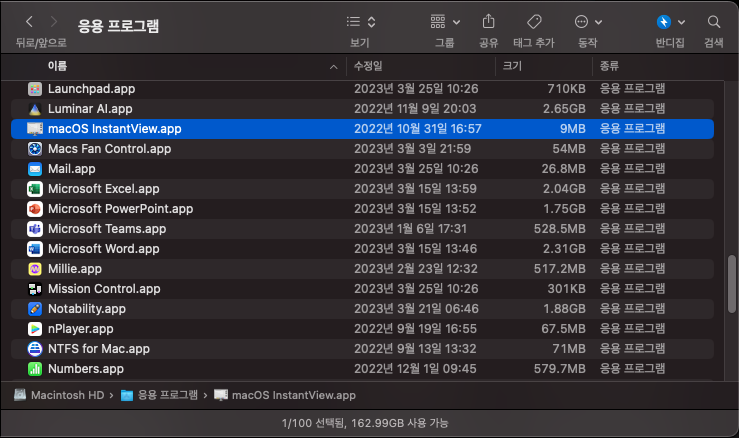Open the Action (동작) ellipsis menu
The height and width of the screenshot is (438, 739).
point(588,22)
